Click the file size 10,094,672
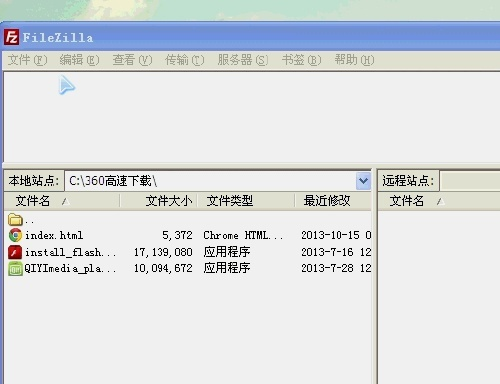Viewport: 500px width, 384px height. tap(163, 269)
